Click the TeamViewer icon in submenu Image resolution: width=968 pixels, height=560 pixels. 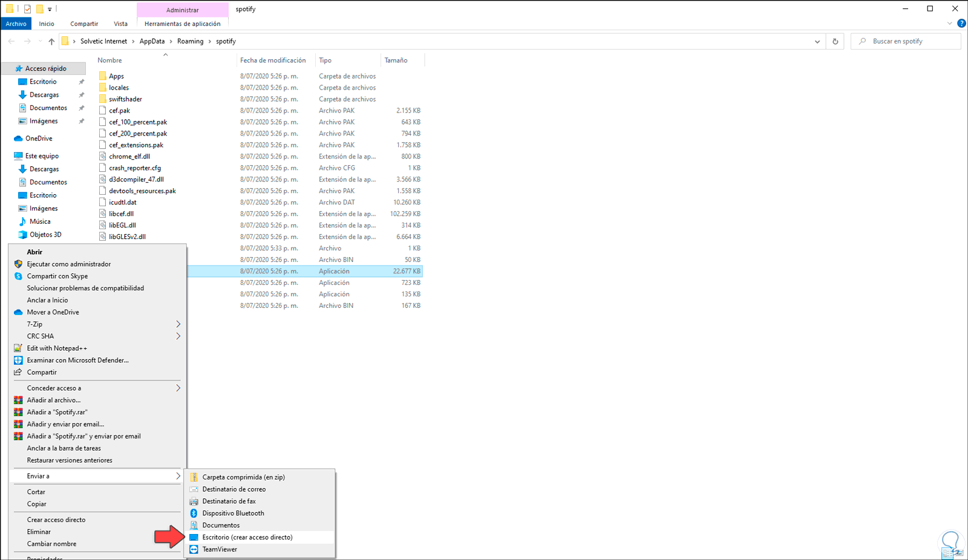(194, 550)
